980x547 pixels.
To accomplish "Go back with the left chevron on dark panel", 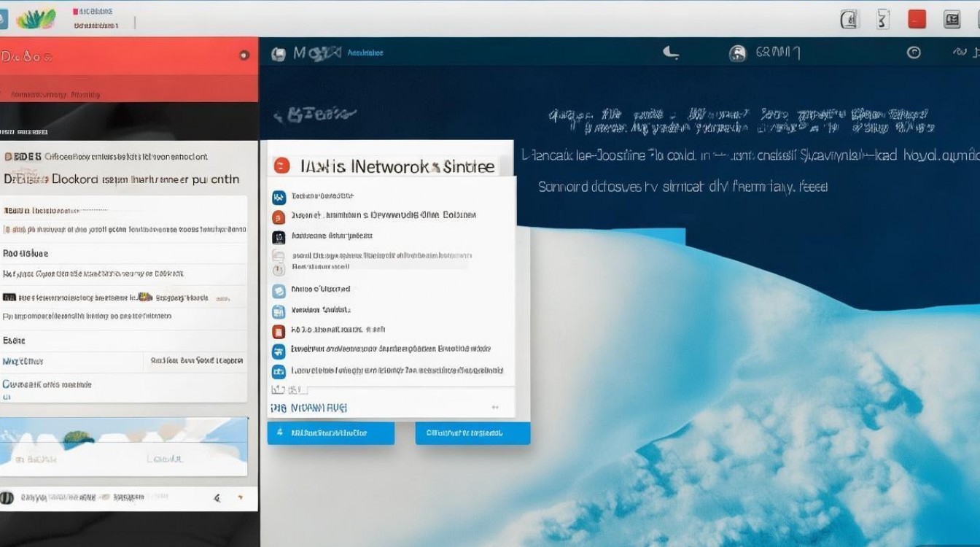I will coord(278,115).
